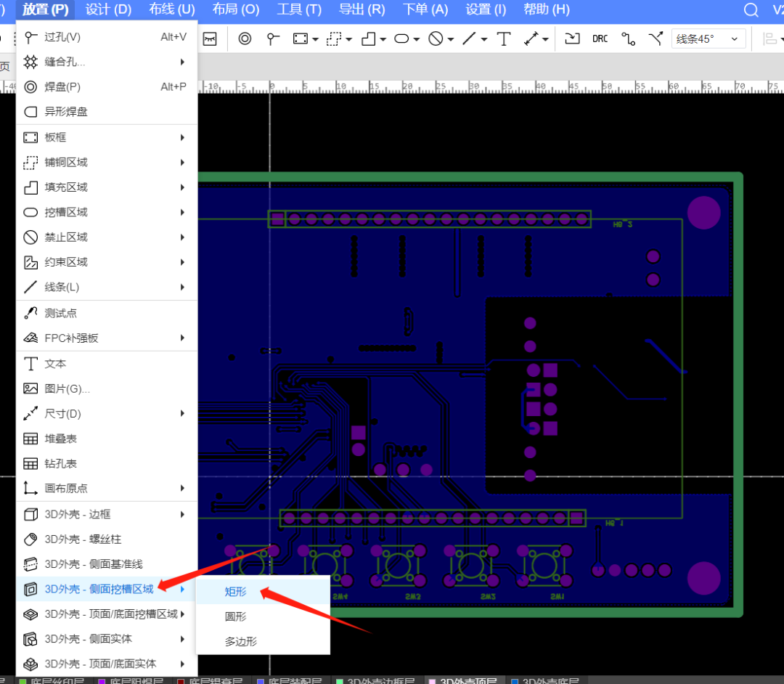
Task: Choose 测试点 from the menu
Action: pyautogui.click(x=107, y=313)
